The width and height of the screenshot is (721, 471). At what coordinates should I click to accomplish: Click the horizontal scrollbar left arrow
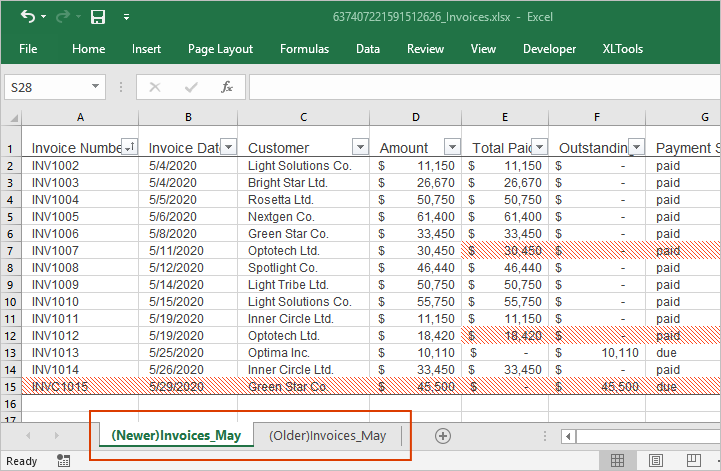(x=568, y=435)
